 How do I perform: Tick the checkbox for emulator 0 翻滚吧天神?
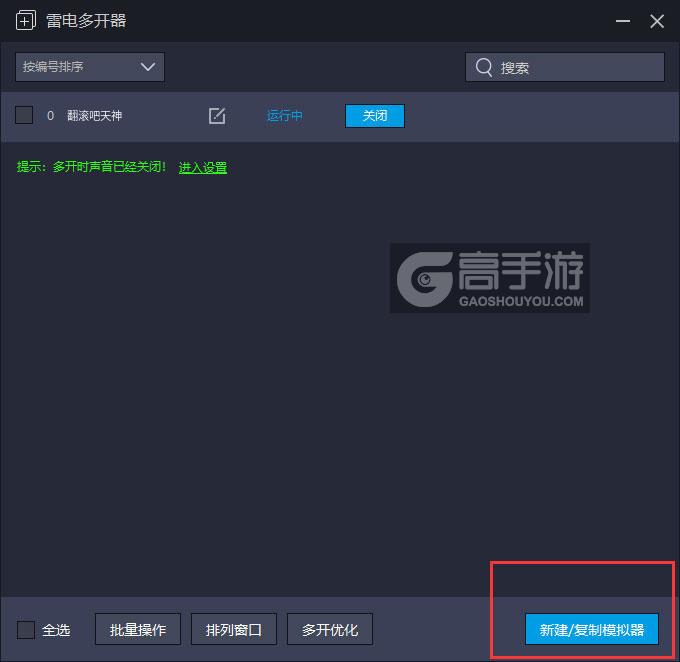(x=24, y=115)
